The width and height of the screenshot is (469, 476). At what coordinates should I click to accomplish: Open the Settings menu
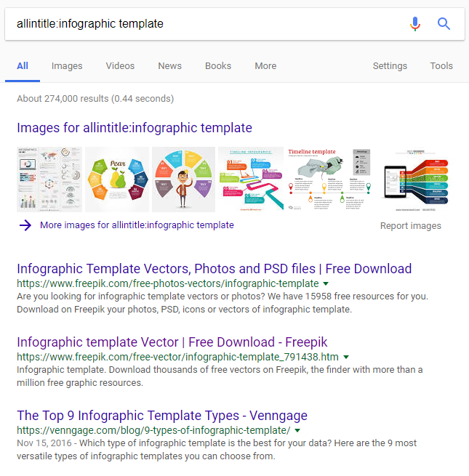tap(390, 66)
